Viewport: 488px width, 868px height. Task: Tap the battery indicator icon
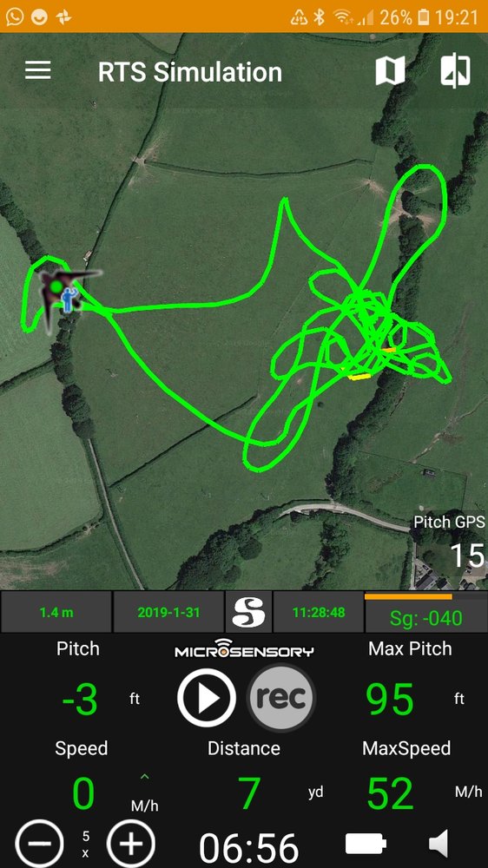pyautogui.click(x=366, y=845)
